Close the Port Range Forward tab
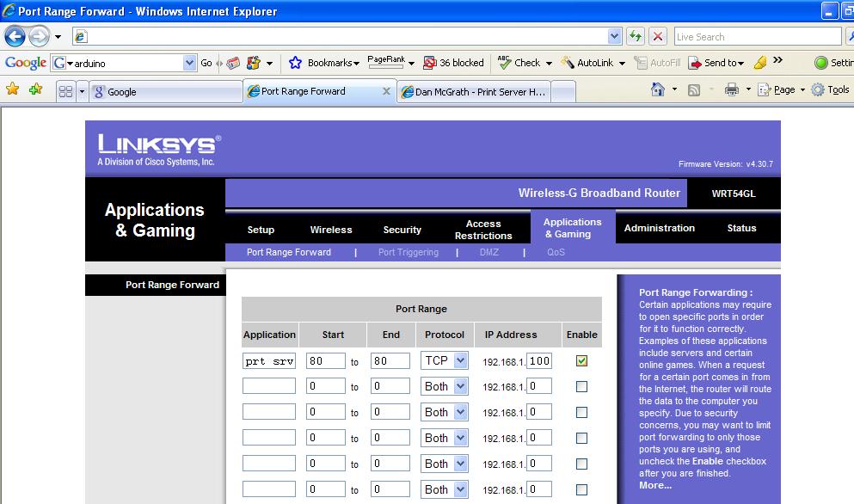854x504 pixels. click(x=386, y=91)
